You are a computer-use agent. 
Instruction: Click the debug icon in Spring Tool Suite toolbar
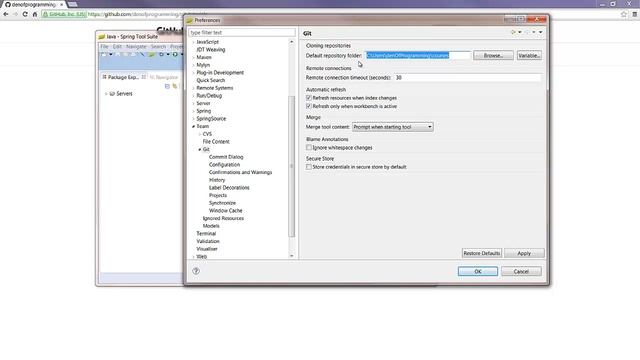coord(161,54)
